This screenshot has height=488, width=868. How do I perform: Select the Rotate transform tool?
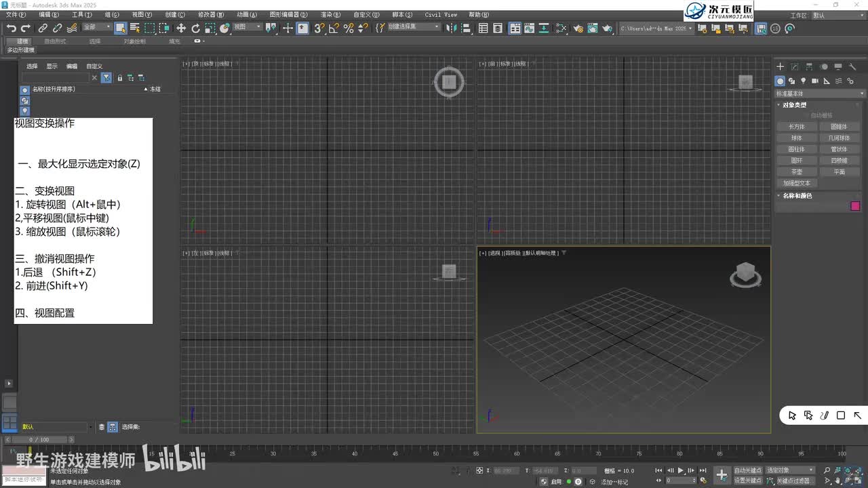coord(195,28)
